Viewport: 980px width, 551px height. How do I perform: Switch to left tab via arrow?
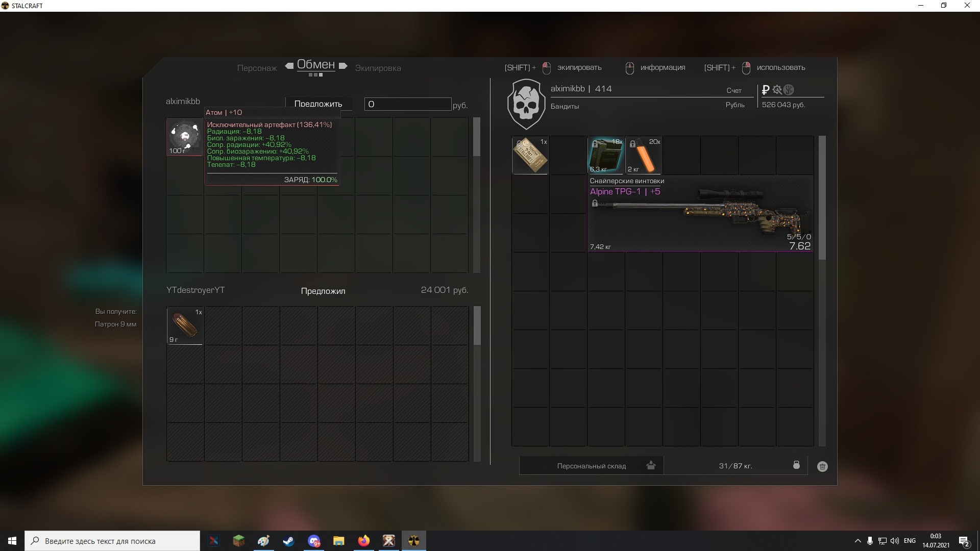coord(289,66)
